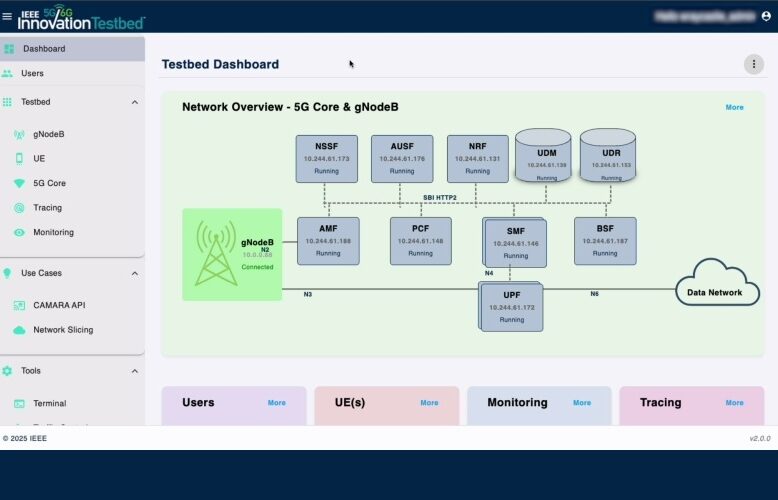
Task: Click the N3 interface label
Action: (308, 295)
